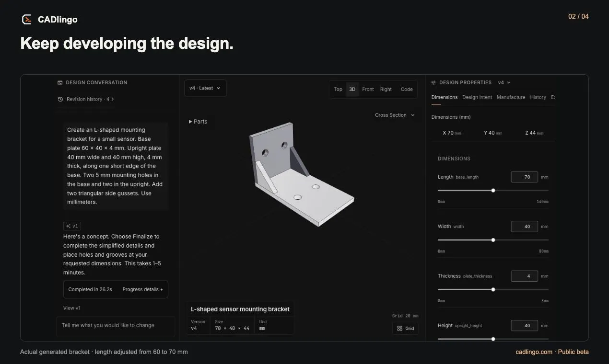Click the X 70 mm dimension readout
The height and width of the screenshot is (364, 609).
pos(452,133)
